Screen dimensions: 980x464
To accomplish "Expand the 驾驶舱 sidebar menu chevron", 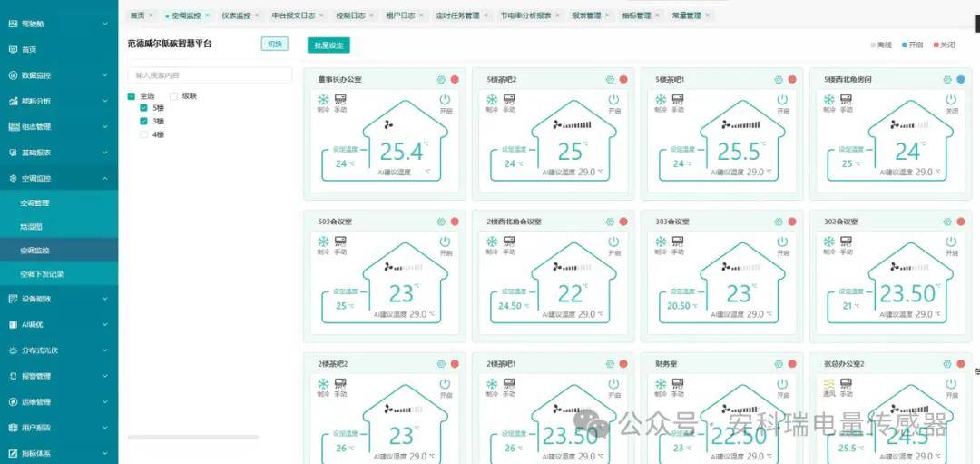I will (x=105, y=24).
